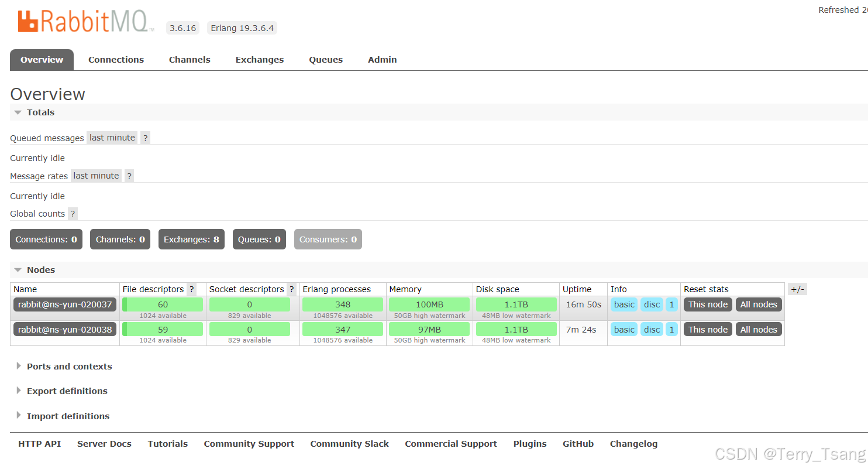Viewport: 868px width, 469px height.
Task: Change Message rates last minute range
Action: [x=97, y=176]
